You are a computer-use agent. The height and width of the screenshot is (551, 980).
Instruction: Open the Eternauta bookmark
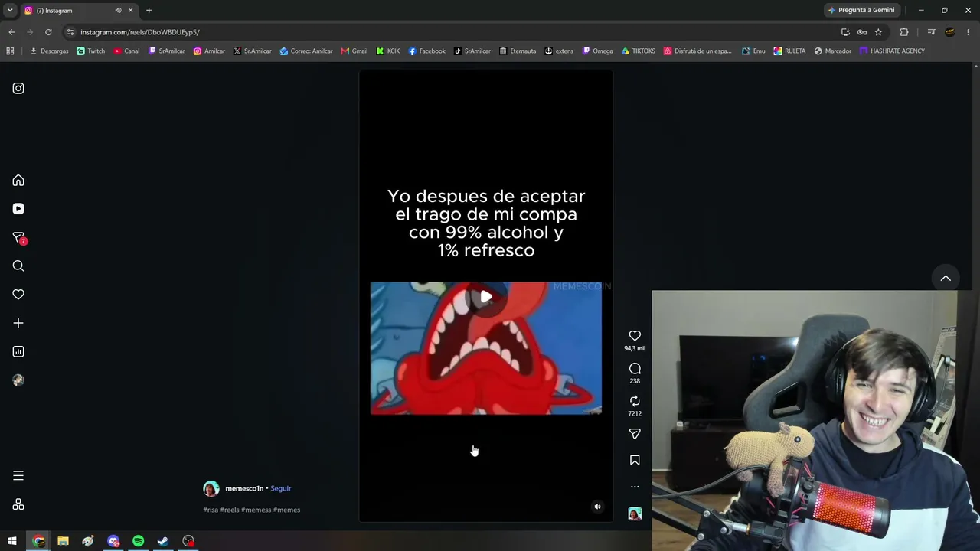coord(518,51)
